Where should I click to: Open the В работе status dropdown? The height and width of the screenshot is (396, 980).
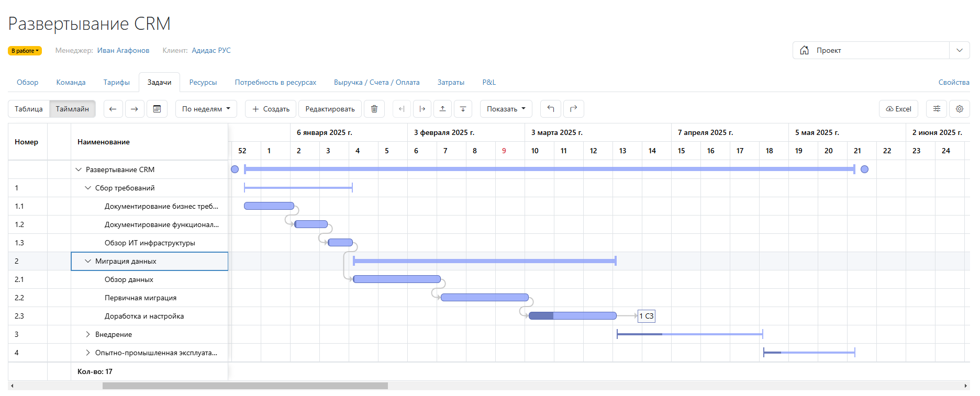coord(25,51)
